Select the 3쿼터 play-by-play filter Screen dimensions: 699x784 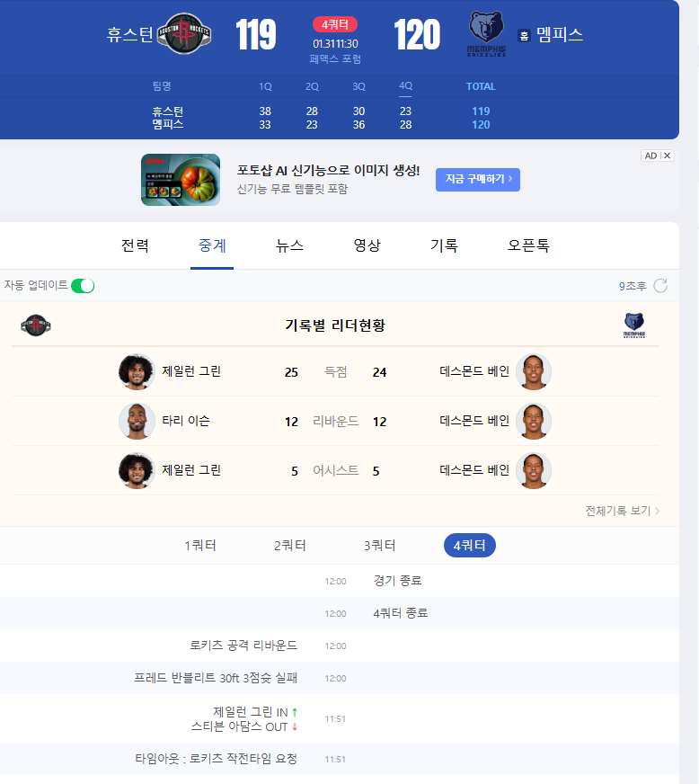click(x=380, y=546)
